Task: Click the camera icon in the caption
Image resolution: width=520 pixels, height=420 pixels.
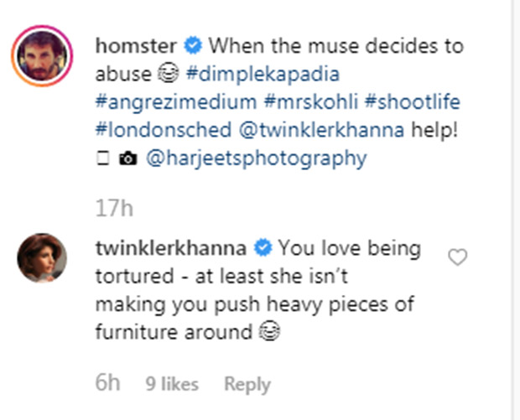Action: click(x=128, y=158)
